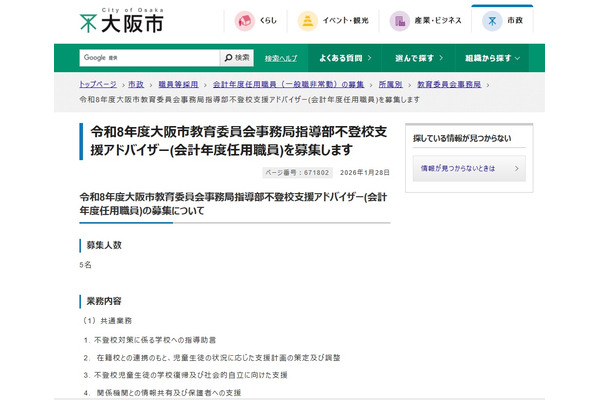
Task: Click the イベント・観光 tab label
Action: (346, 21)
